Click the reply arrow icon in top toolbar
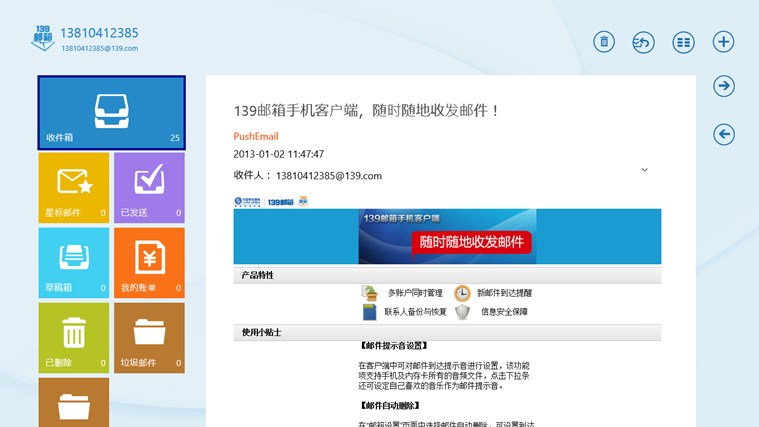The width and height of the screenshot is (759, 427). [643, 43]
